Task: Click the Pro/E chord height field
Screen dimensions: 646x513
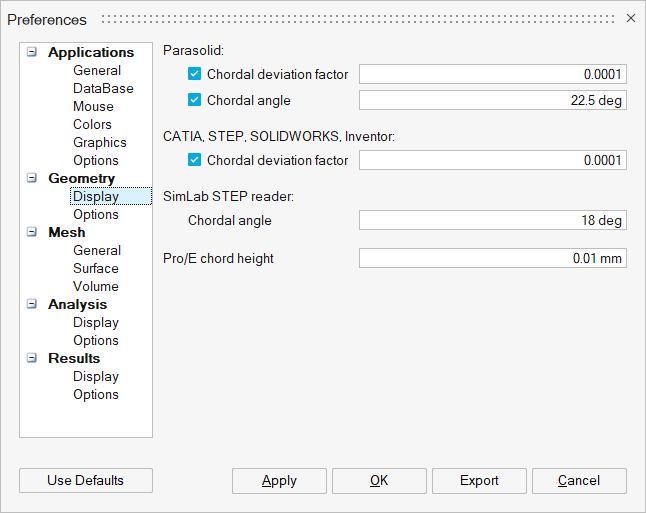Action: 492,259
